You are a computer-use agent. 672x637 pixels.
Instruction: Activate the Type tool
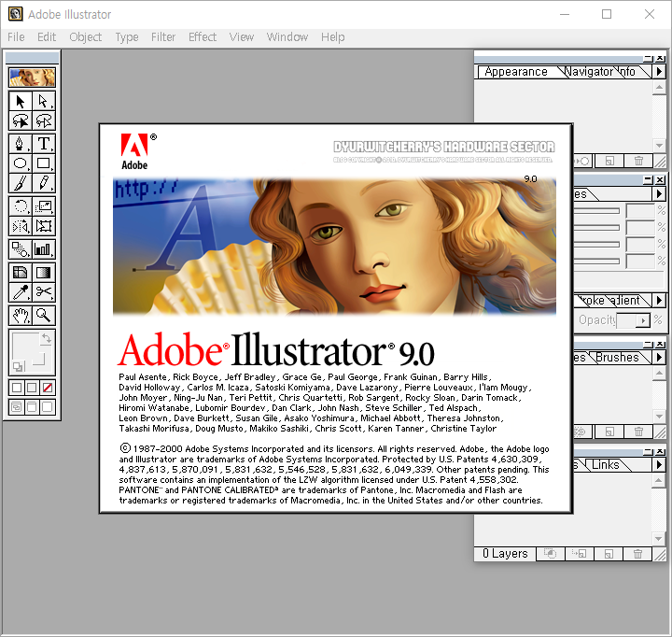tap(43, 144)
